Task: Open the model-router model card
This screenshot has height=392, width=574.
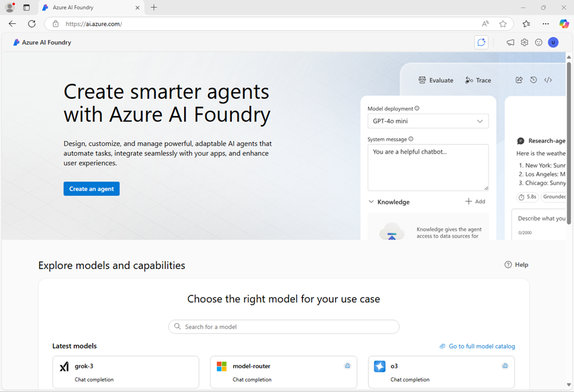Action: point(284,372)
